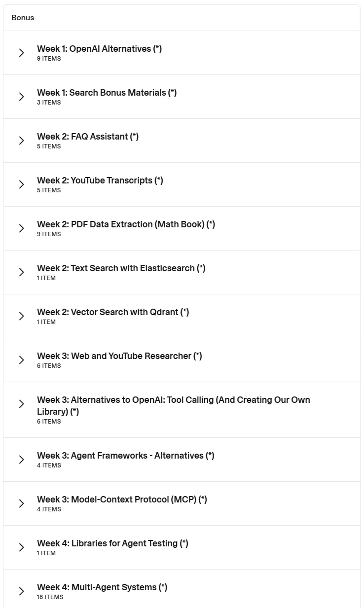Expand chevron for Web and YouTube Researcher
This screenshot has width=364, height=608.
coord(21,360)
